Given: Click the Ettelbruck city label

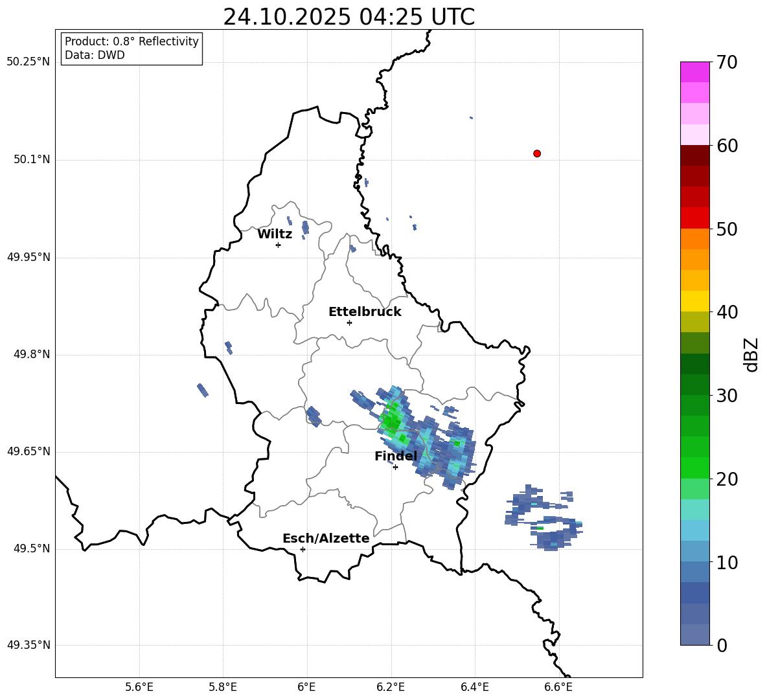Looking at the screenshot, I should (365, 312).
